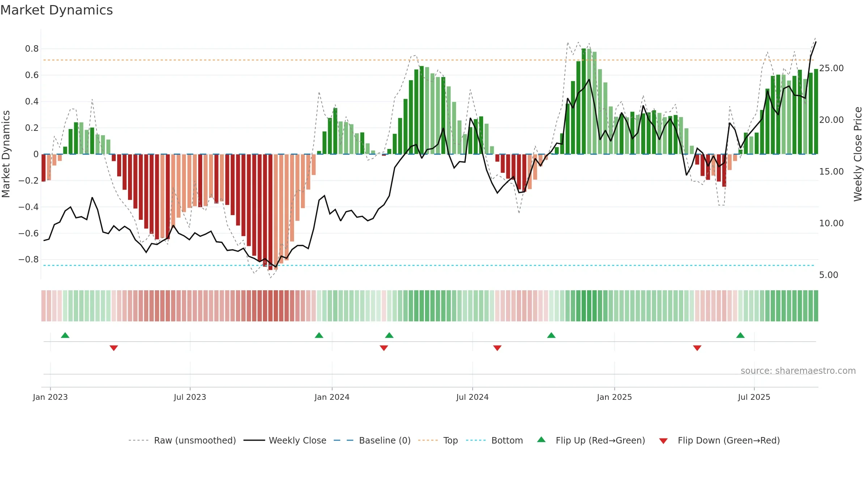Image resolution: width=868 pixels, height=488 pixels.
Task: Toggle the Weekly Close legend entry
Action: 285,440
